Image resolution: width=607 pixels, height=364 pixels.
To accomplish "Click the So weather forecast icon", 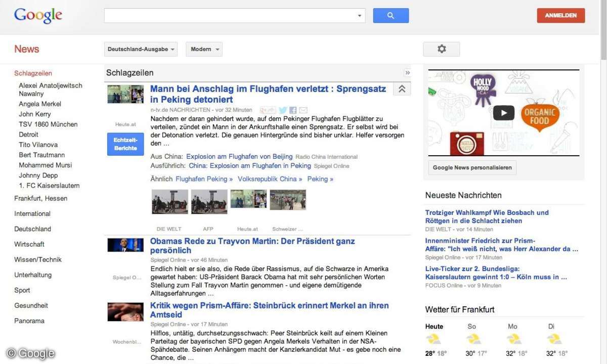I will (473, 339).
